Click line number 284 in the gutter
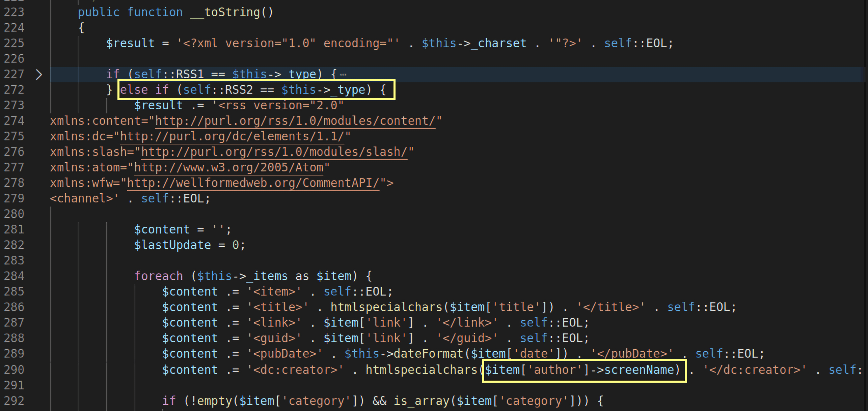868x411 pixels. click(x=14, y=276)
